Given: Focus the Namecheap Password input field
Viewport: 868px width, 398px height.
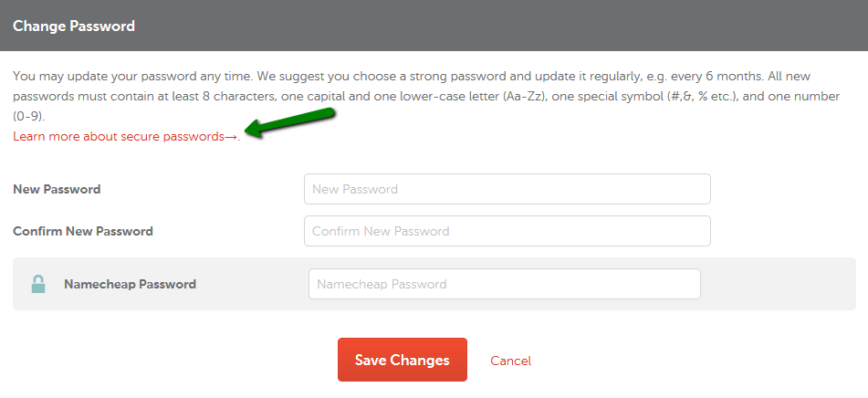Looking at the screenshot, I should click(x=505, y=284).
